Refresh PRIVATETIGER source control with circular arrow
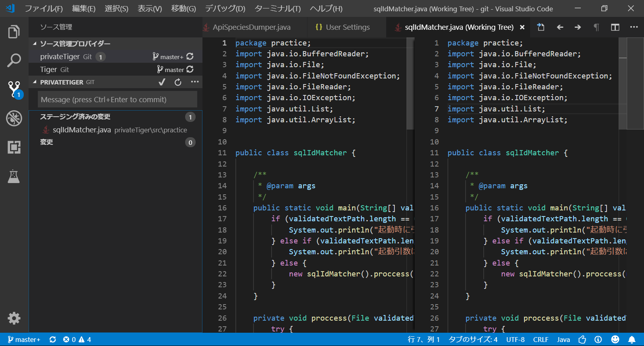Image resolution: width=644 pixels, height=346 pixels. pyautogui.click(x=178, y=82)
